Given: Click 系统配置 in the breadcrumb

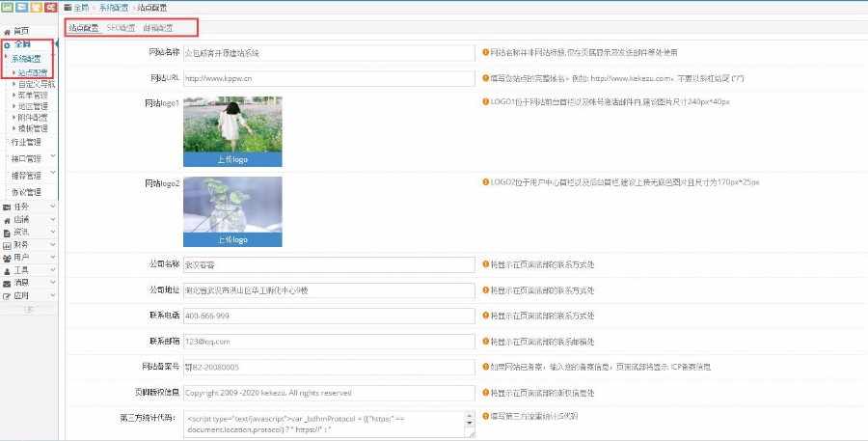Looking at the screenshot, I should tap(114, 8).
